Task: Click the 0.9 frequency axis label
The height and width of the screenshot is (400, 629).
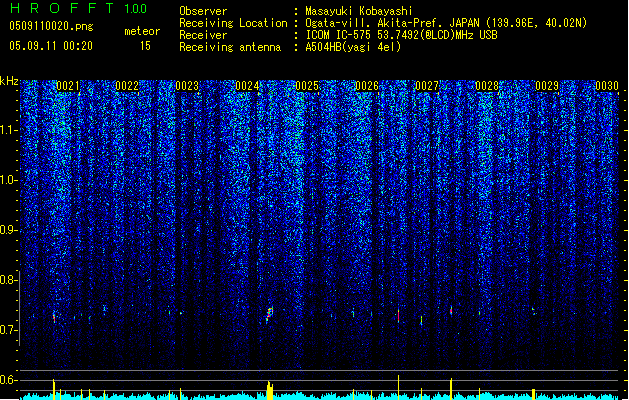Action: 8,230
